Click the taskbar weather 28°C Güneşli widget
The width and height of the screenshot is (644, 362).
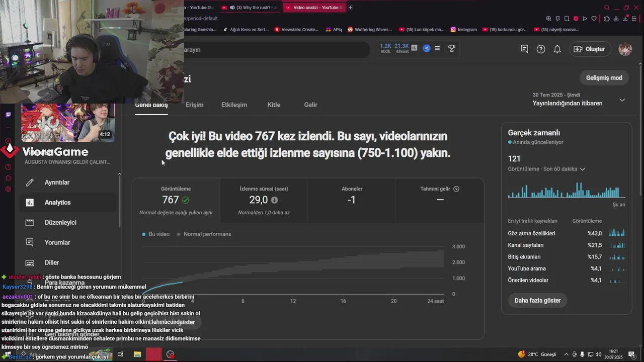[537, 354]
